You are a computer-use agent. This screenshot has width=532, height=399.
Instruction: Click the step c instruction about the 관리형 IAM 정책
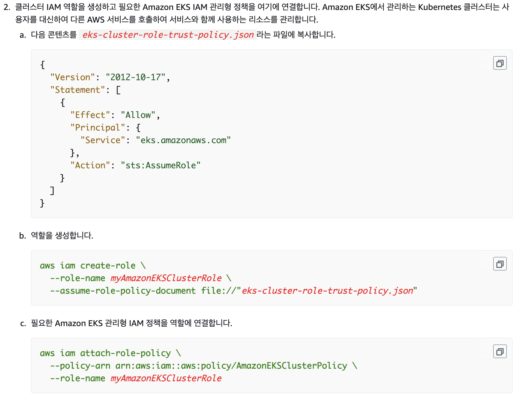click(131, 323)
